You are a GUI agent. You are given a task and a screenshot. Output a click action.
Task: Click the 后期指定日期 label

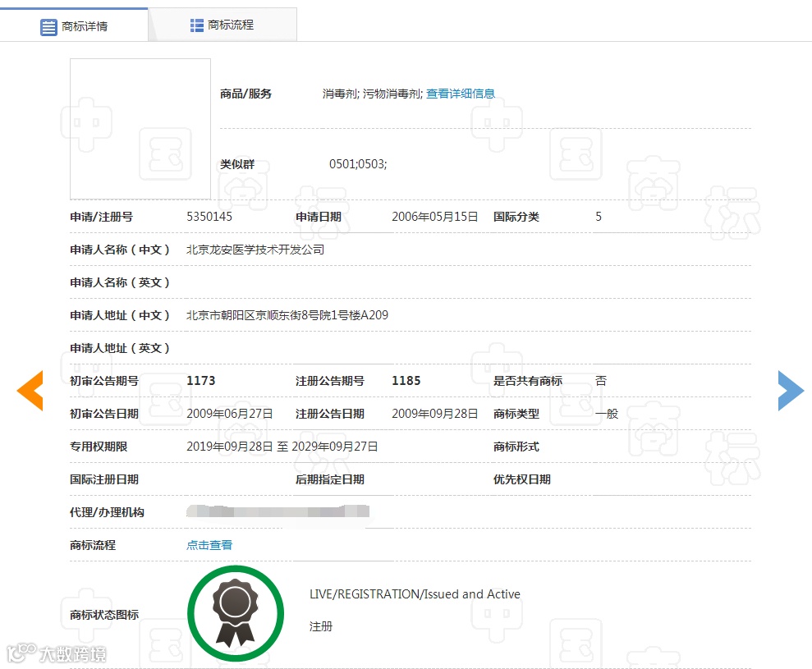(330, 479)
